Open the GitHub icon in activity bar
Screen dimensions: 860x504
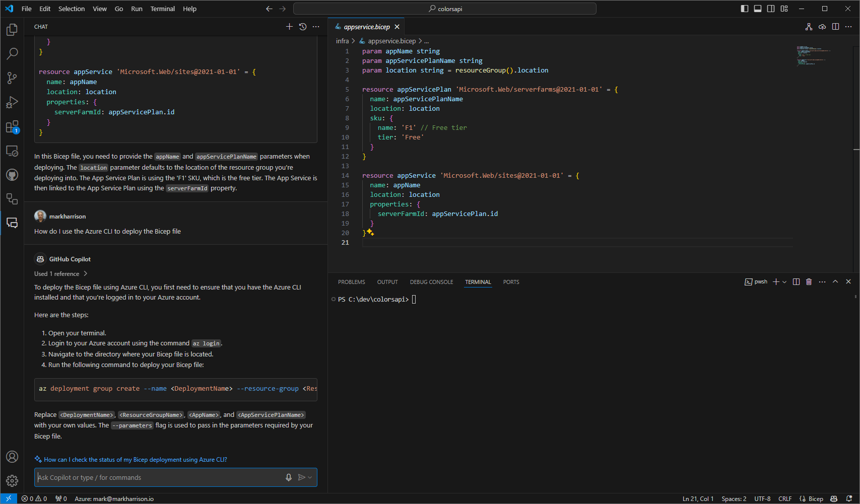(x=12, y=175)
